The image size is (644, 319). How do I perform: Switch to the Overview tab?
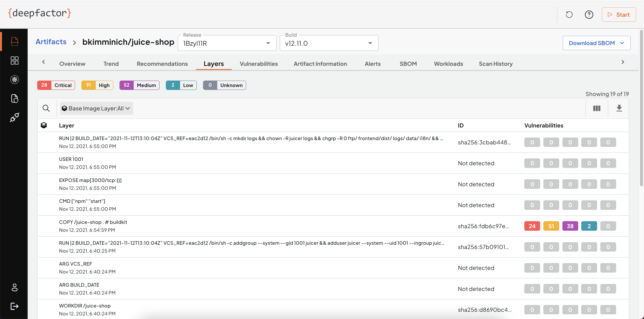pyautogui.click(x=72, y=64)
